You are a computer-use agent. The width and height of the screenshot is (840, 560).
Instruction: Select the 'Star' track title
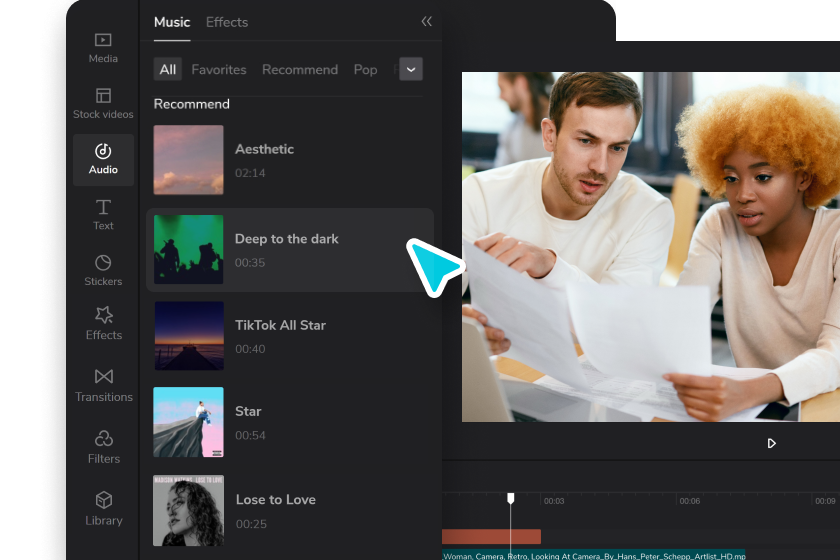248,411
